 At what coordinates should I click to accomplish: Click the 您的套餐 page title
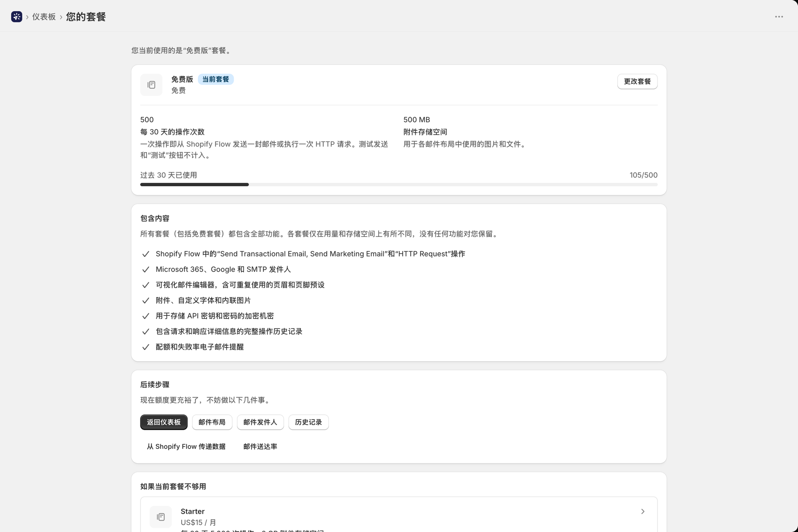[86, 17]
